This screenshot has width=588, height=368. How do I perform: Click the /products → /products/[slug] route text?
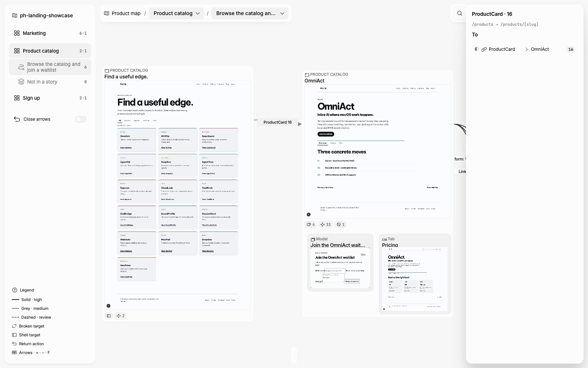[x=505, y=24]
